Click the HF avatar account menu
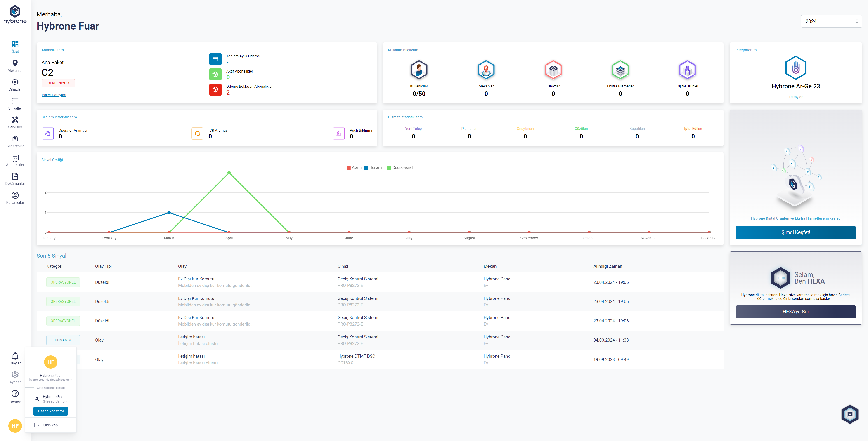Image resolution: width=868 pixels, height=441 pixels. click(x=15, y=425)
